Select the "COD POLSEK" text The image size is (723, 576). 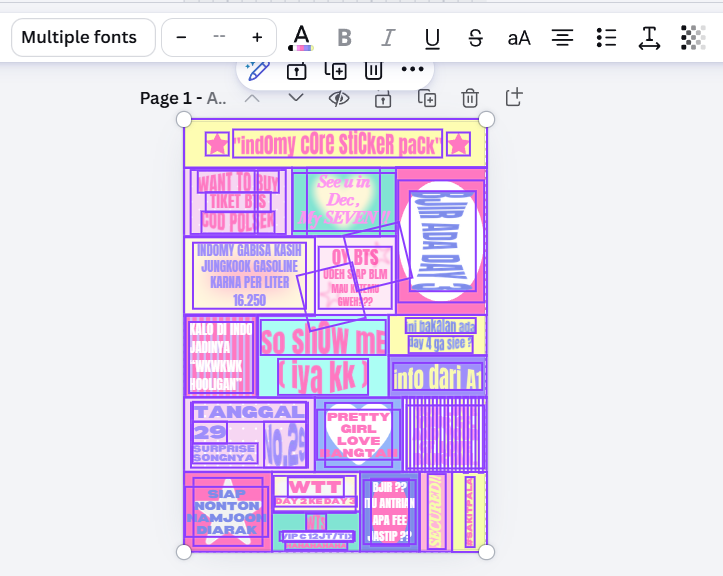point(238,222)
